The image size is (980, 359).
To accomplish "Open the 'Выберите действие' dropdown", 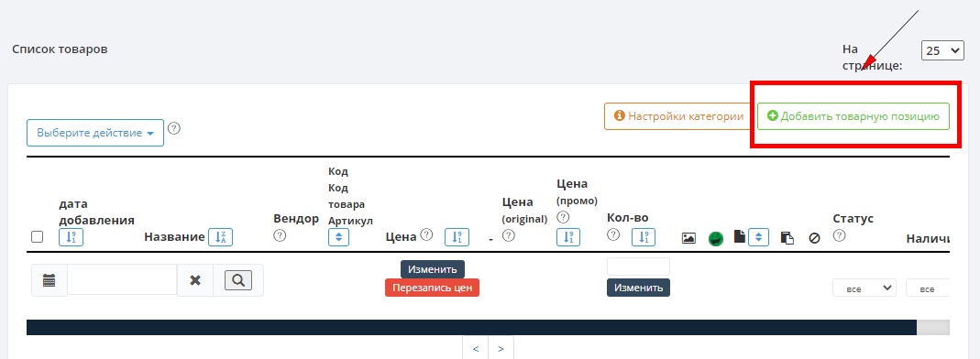I will [x=95, y=133].
